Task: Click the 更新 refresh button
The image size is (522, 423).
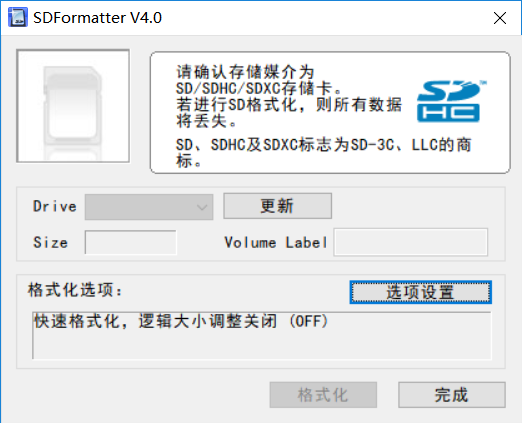Action: point(277,206)
